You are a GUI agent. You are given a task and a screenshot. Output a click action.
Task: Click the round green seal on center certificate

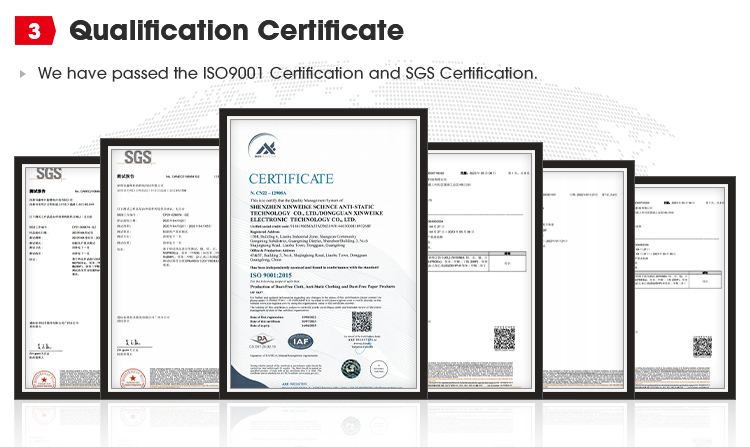pyautogui.click(x=351, y=367)
